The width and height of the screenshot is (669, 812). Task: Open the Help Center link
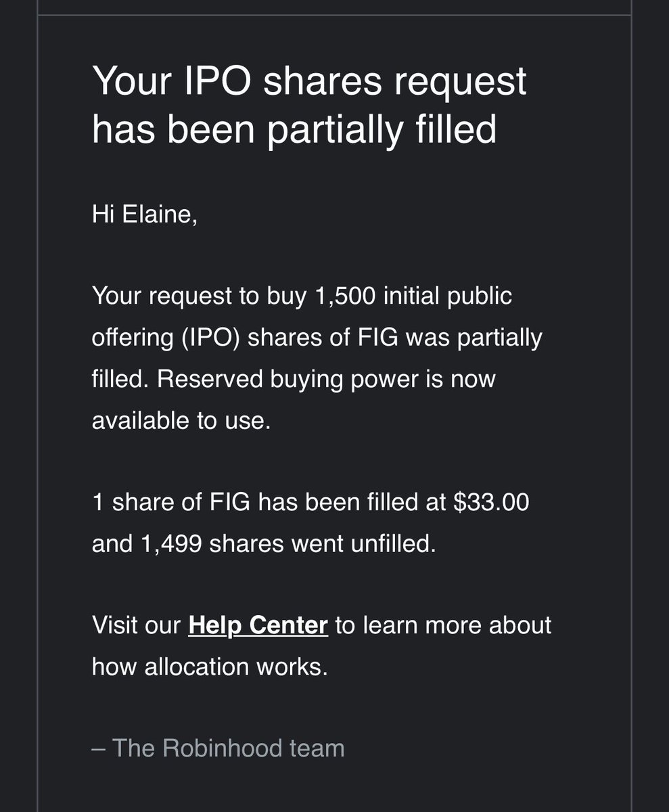258,625
